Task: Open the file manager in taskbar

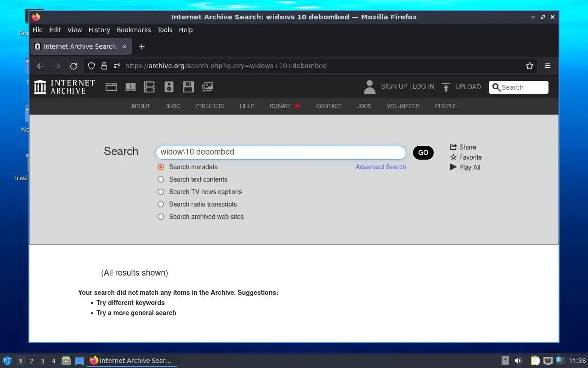Action: tap(66, 361)
